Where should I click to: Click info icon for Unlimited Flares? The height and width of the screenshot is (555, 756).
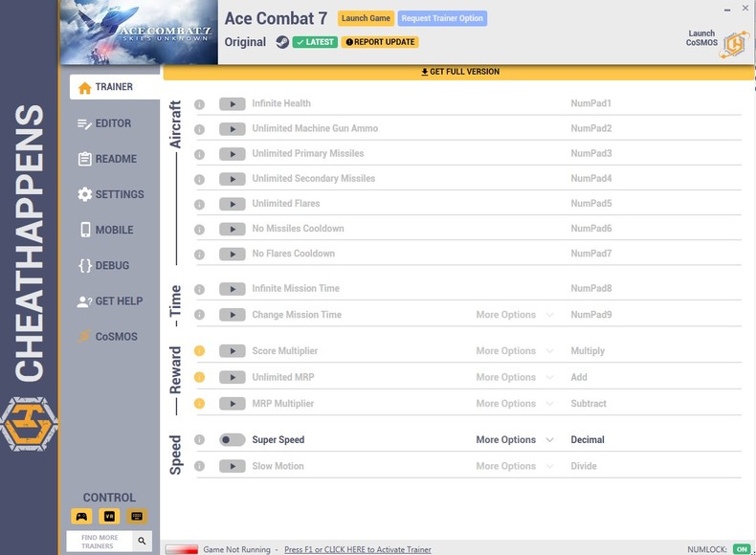tap(199, 205)
